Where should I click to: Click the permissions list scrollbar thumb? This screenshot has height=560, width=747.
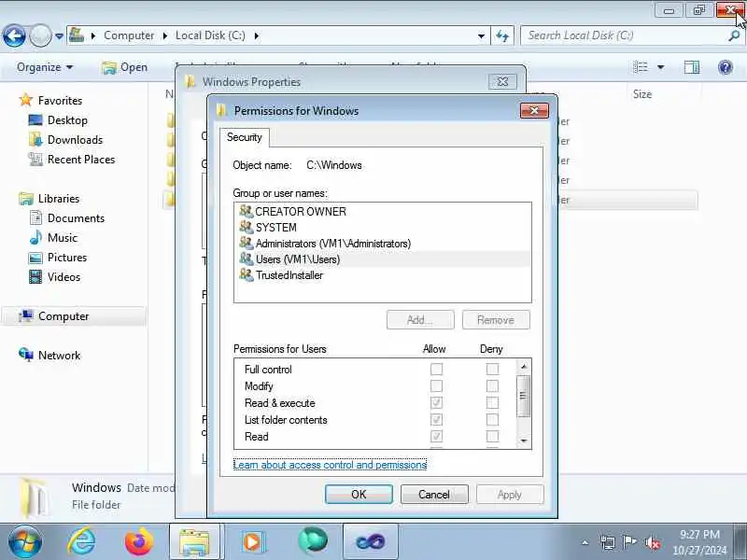524,396
